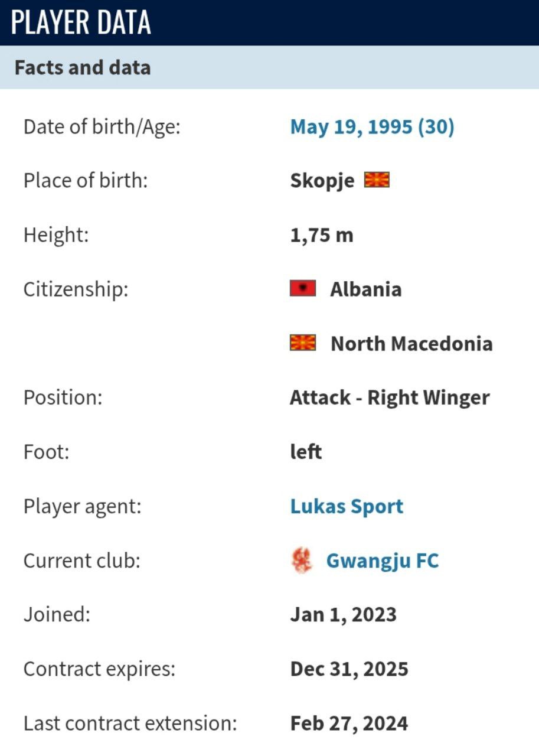Click the Albania citizenship text
The height and width of the screenshot is (756, 539).
(x=366, y=289)
